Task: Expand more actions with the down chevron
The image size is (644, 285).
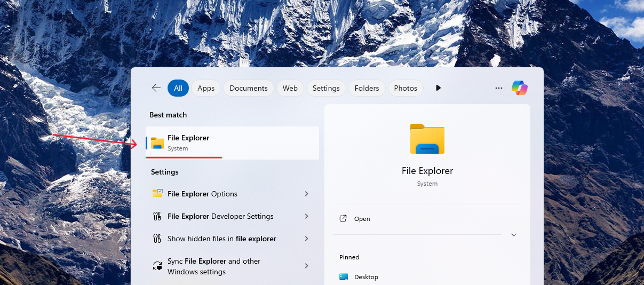Action: click(x=514, y=235)
